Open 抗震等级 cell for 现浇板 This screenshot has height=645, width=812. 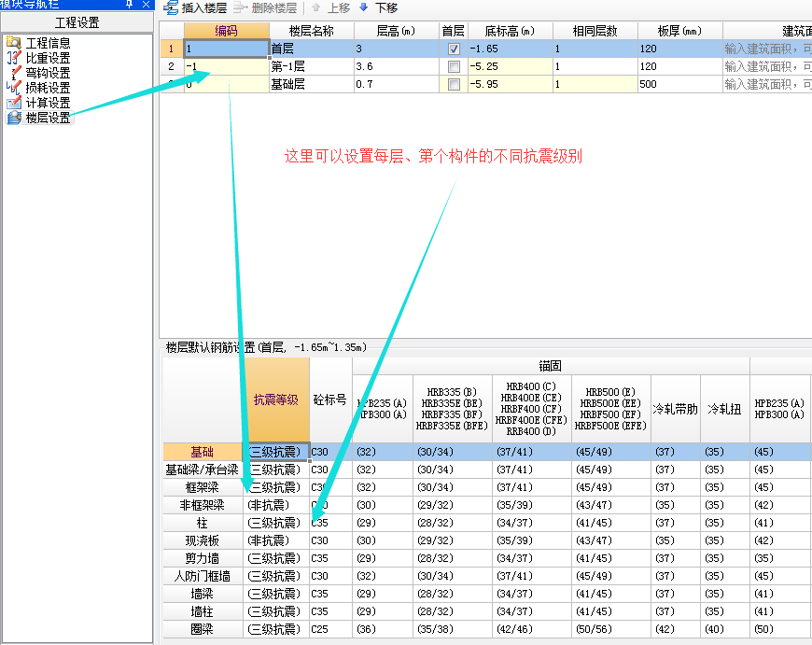click(x=276, y=540)
